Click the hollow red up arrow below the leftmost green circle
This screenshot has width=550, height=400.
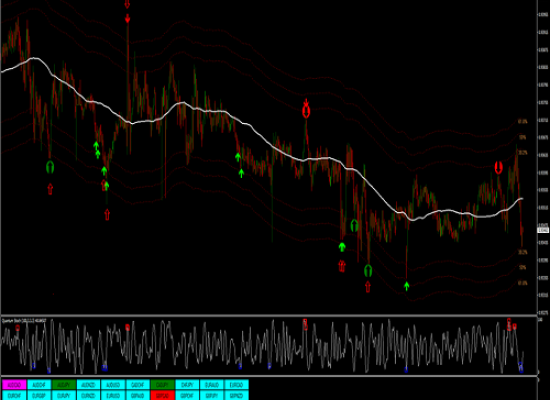pos(50,189)
